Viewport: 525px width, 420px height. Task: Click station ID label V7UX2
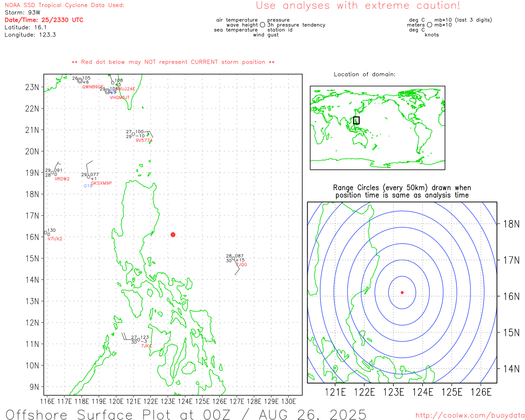pos(55,239)
